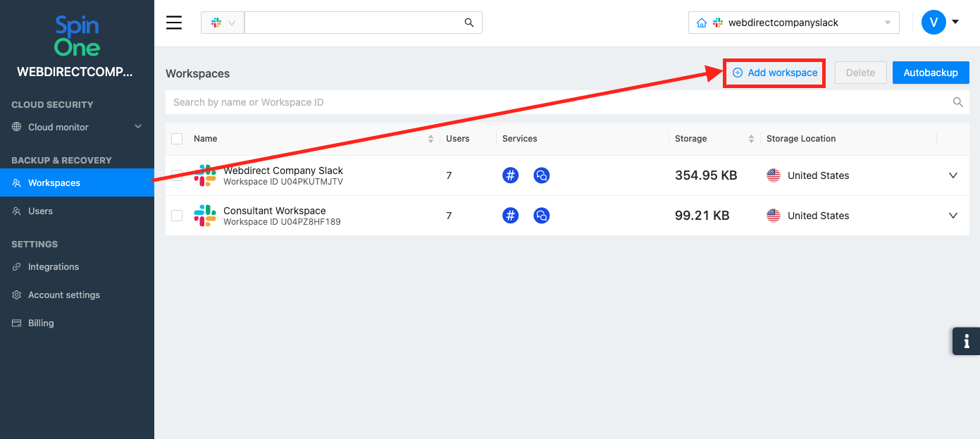Open the webdirectcompanyslack account dropdown
The height and width of the screenshot is (439, 980).
click(793, 23)
